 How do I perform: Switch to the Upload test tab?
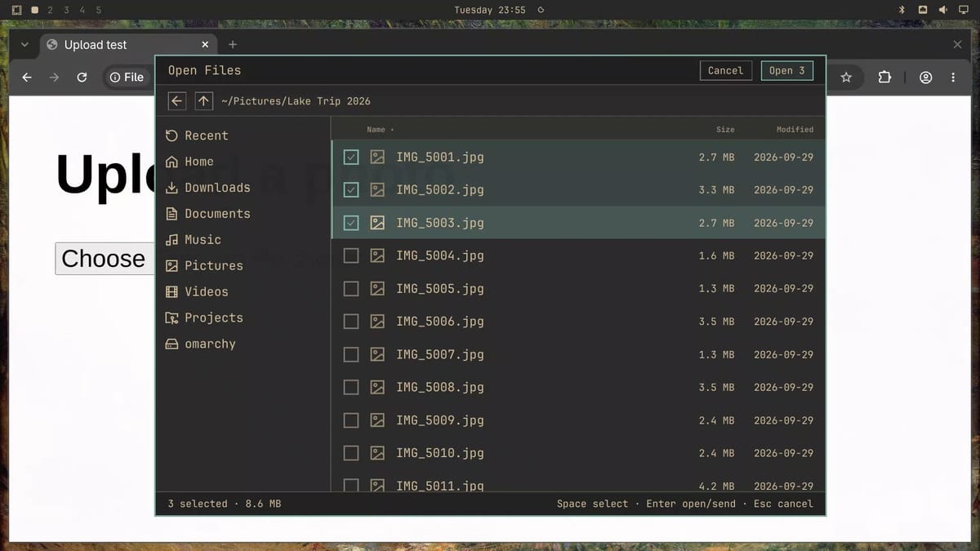click(x=129, y=45)
